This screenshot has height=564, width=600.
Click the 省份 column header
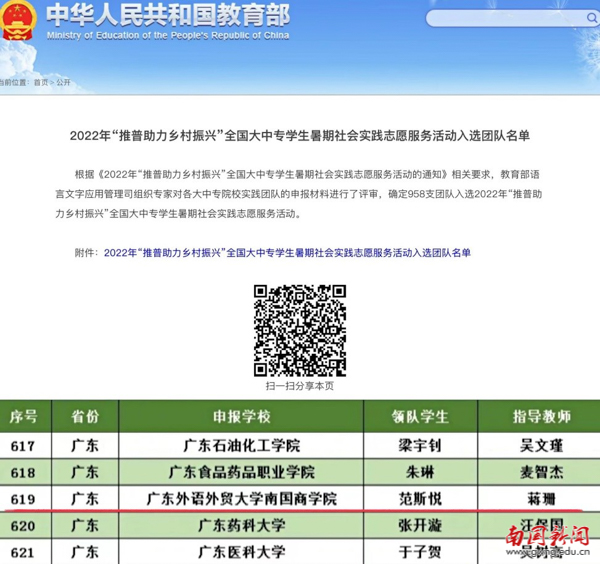[85, 416]
